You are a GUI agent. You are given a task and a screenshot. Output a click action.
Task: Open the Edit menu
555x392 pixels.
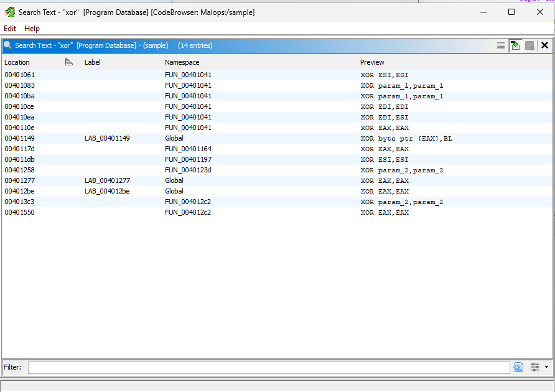(10, 29)
